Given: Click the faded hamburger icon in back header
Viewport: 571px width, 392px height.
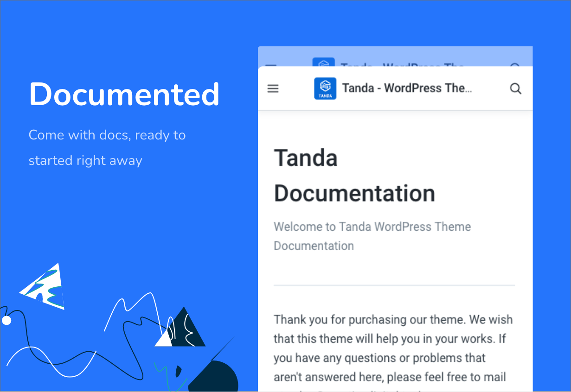Looking at the screenshot, I should pos(271,65).
